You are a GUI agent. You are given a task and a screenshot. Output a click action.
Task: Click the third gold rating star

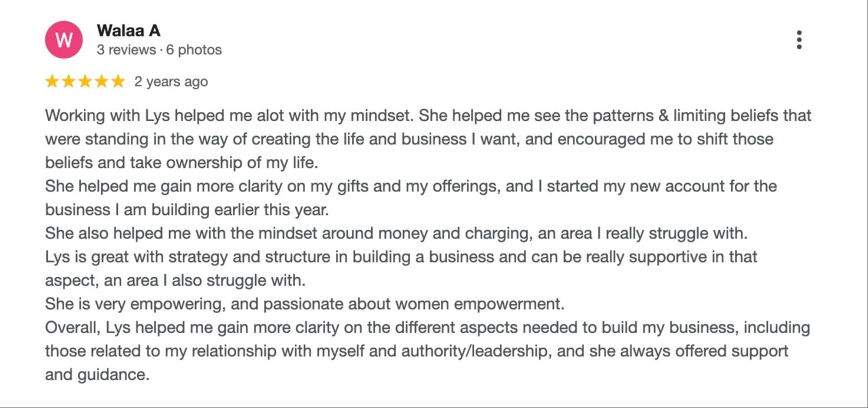pos(85,82)
